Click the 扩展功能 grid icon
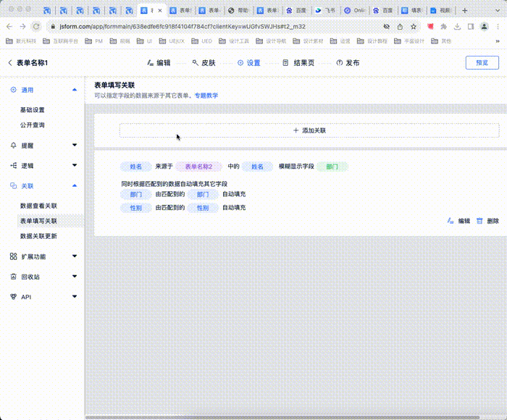The height and width of the screenshot is (420, 507). (13, 256)
